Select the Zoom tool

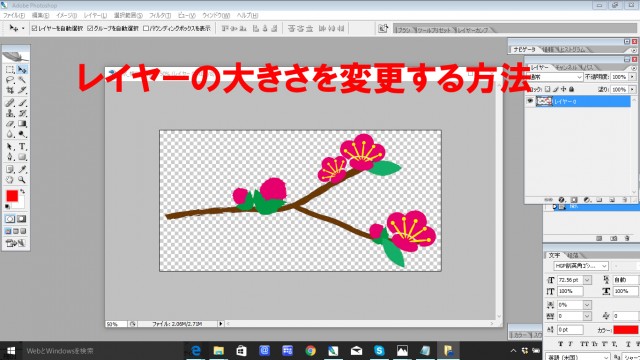coord(22,179)
